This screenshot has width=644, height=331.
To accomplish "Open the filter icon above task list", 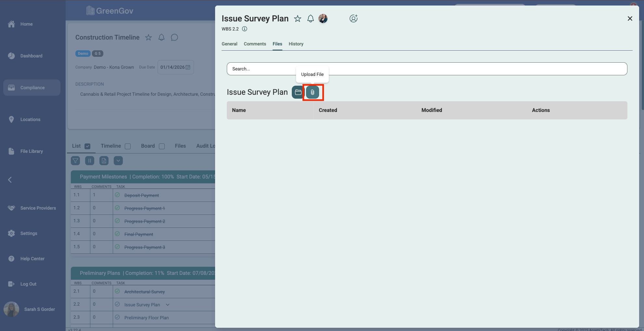I will point(75,161).
